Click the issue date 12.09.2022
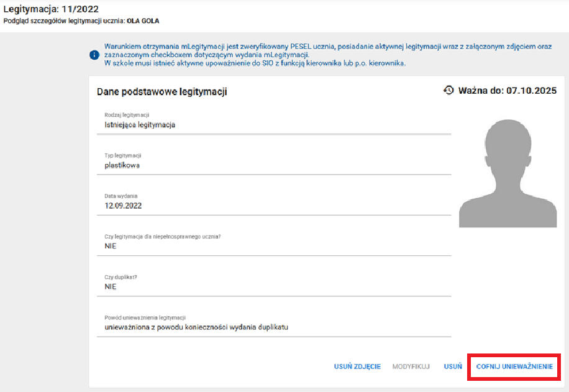Screen dimensions: 569x392 pos(124,204)
